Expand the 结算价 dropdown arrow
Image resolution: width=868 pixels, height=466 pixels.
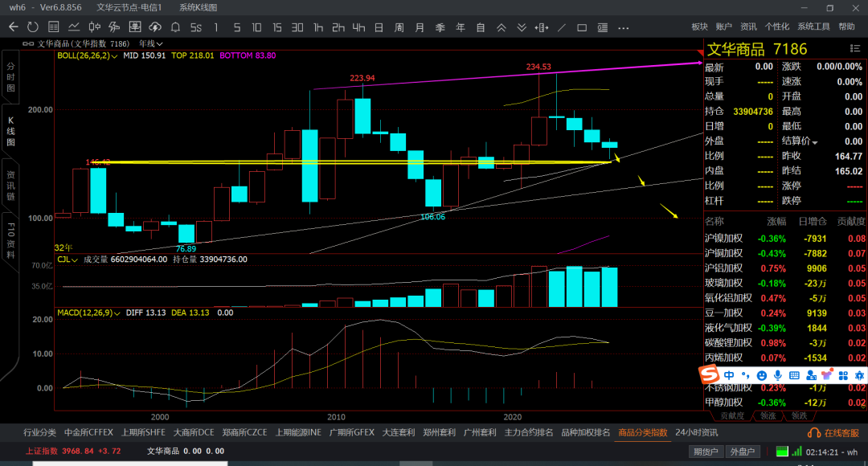pos(814,142)
